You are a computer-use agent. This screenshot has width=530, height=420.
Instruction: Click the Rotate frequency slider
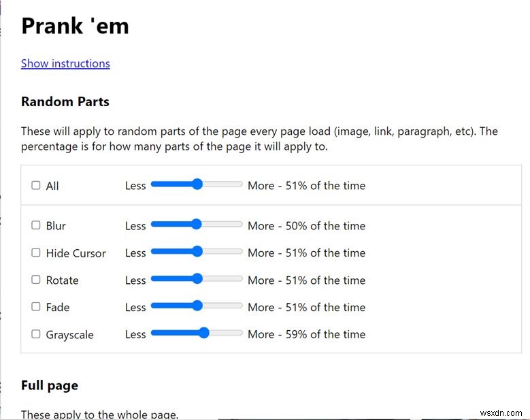(197, 279)
